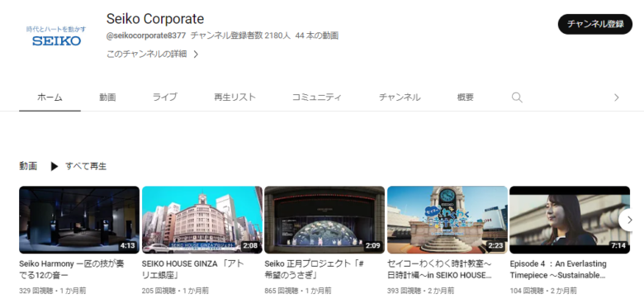Click the すべて再生 text link
Image resolution: width=644 pixels, height=299 pixels.
[x=86, y=166]
